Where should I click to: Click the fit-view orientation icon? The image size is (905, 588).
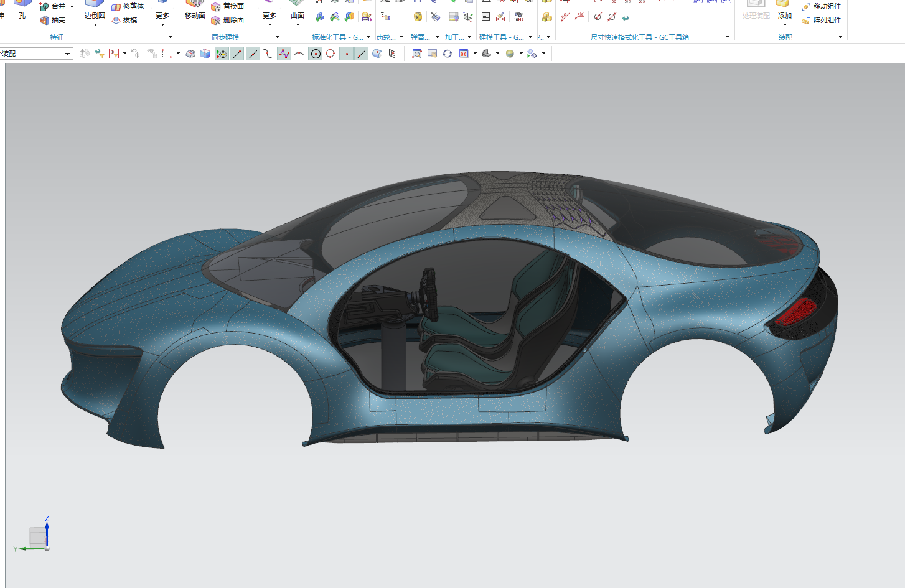point(464,54)
